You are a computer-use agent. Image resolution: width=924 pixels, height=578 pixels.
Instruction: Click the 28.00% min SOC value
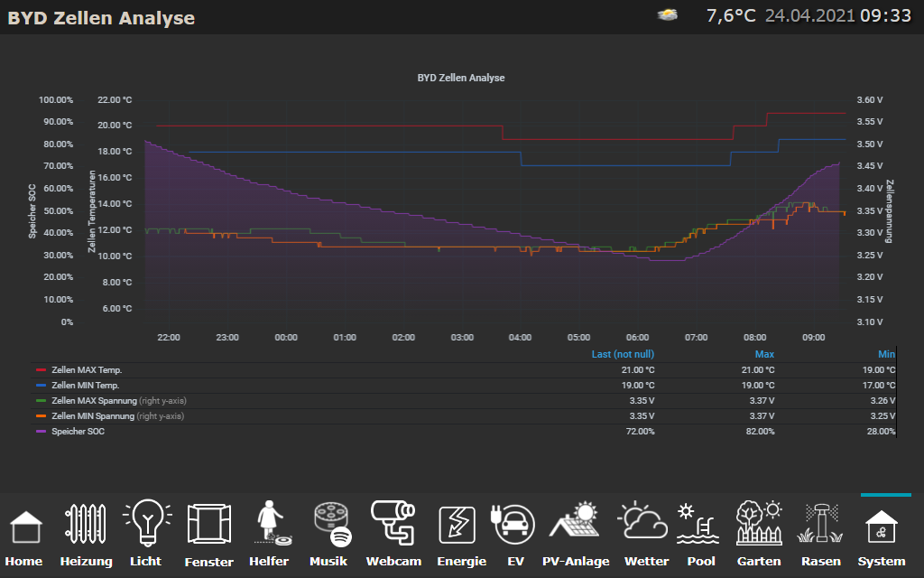(881, 431)
